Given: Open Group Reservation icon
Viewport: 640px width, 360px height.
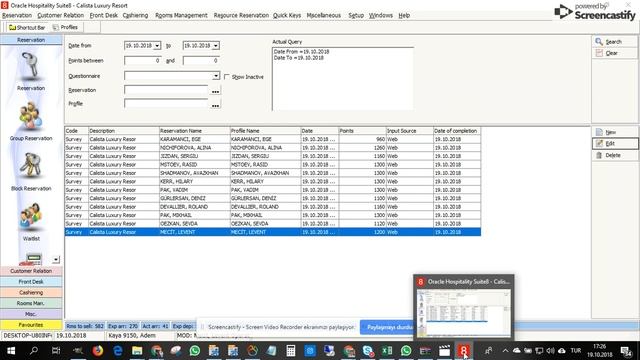Looking at the screenshot, I should [x=31, y=116].
